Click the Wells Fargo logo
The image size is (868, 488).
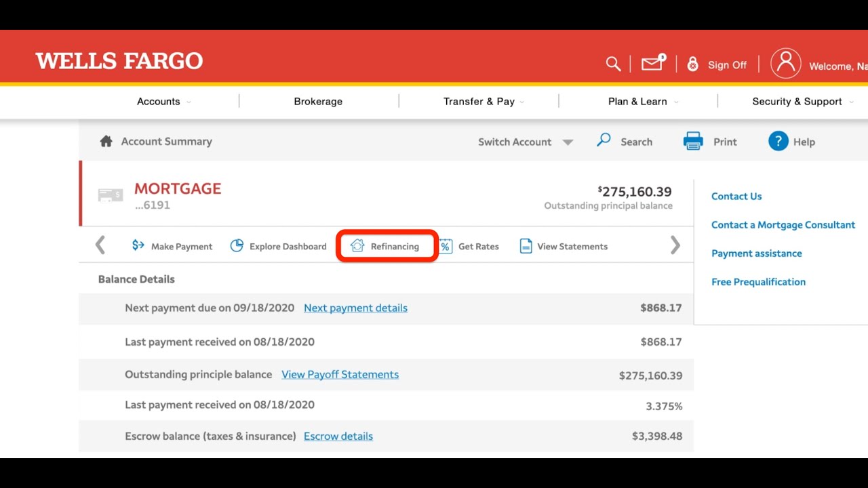[119, 61]
